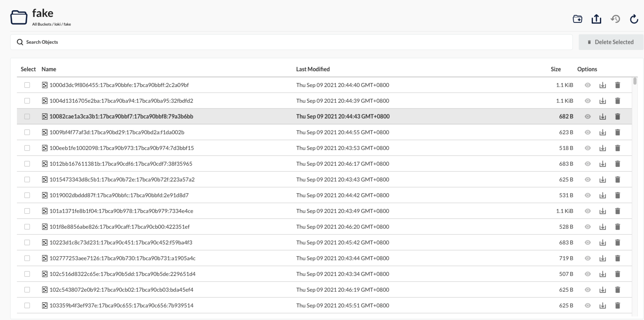Screen dimensions: 644x320
Task: Focus the Search Objects field
Action: pos(292,42)
